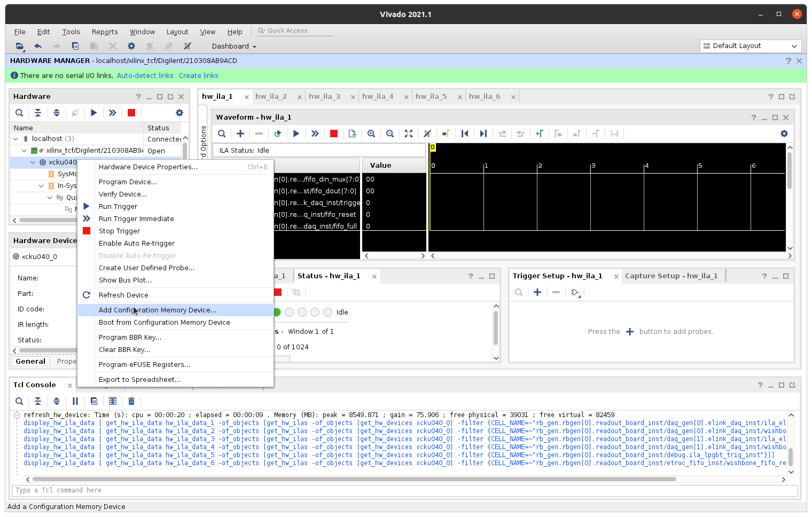
Task: Collapse the xcku040 device node
Action: [x=33, y=162]
